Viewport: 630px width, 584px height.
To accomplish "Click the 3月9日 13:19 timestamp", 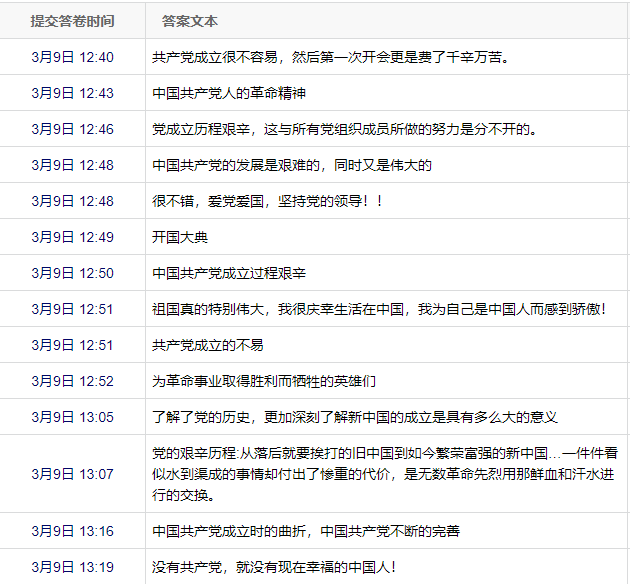I will coord(72,567).
